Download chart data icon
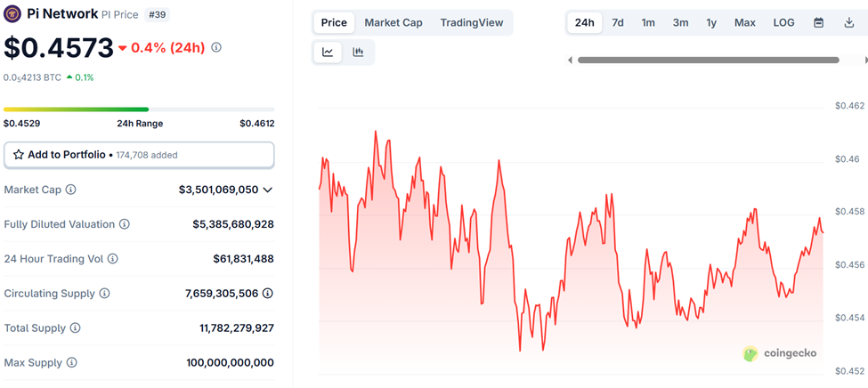The width and height of the screenshot is (868, 388). pyautogui.click(x=849, y=22)
